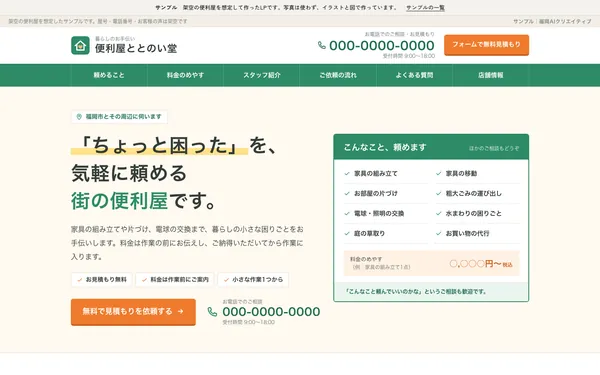
Task: Click the header phone number 000-0000-0000
Action: point(382,46)
